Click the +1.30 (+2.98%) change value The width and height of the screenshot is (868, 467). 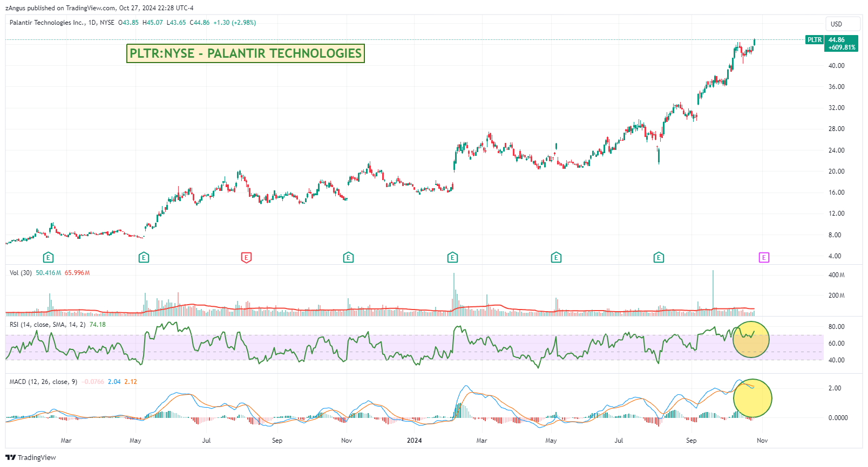(235, 23)
